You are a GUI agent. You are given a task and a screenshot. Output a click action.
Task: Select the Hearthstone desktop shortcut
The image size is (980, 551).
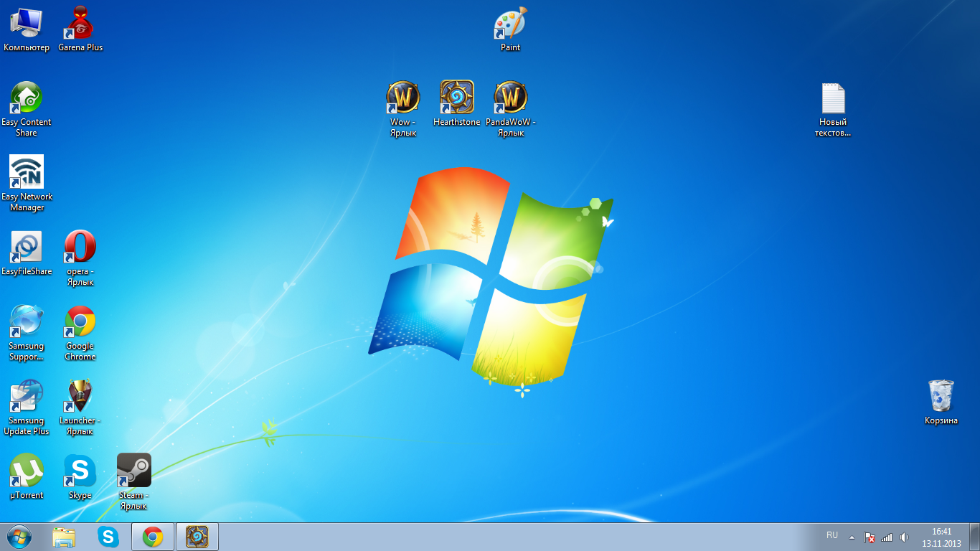coord(457,104)
